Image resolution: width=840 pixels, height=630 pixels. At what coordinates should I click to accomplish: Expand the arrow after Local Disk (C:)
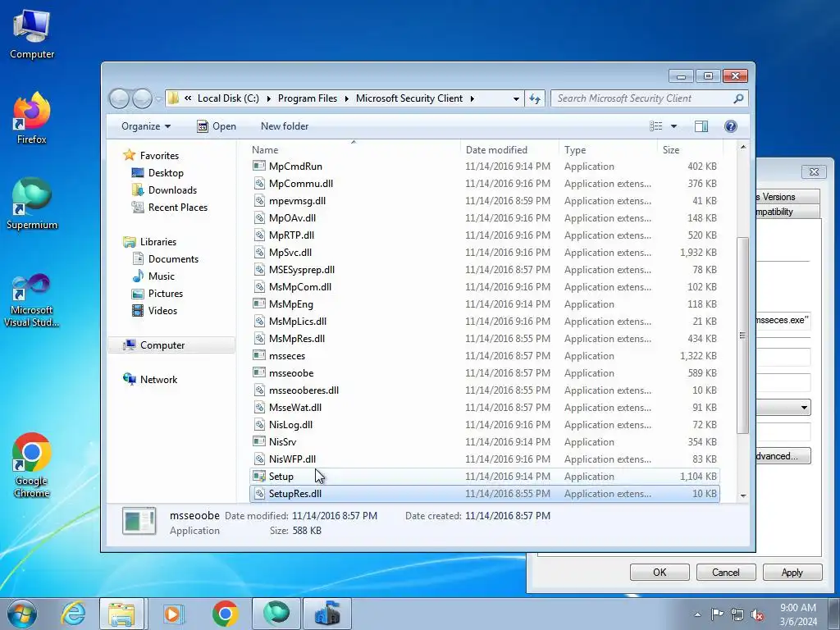(x=268, y=98)
